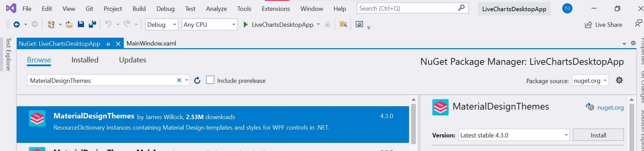644x151 pixels.
Task: Click the Save disk icon
Action: point(81,24)
